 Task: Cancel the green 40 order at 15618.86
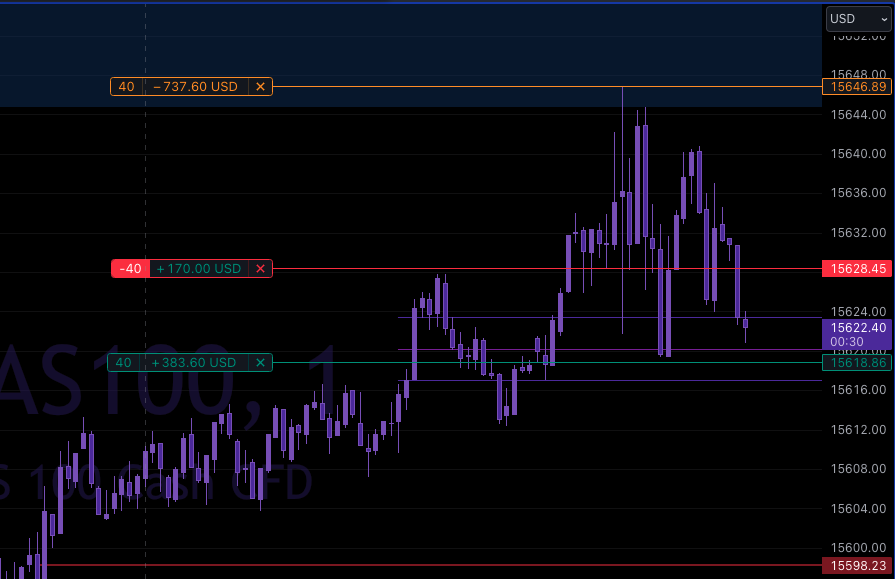[260, 363]
